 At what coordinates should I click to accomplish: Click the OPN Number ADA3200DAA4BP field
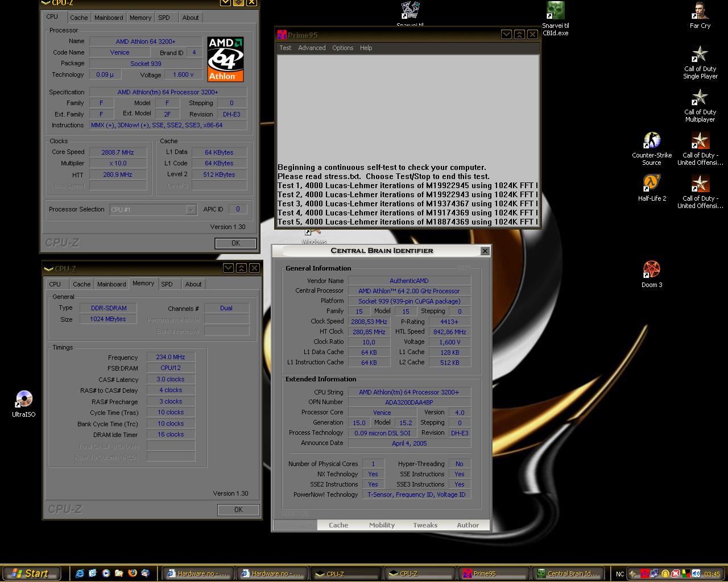(x=409, y=402)
